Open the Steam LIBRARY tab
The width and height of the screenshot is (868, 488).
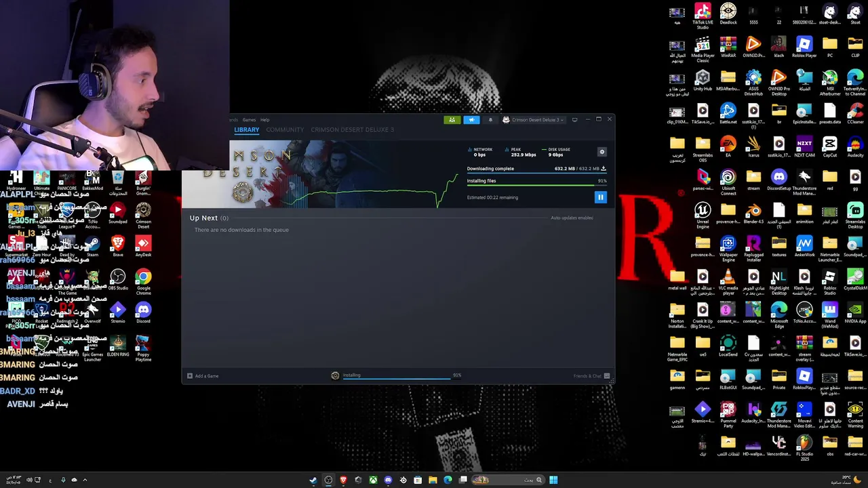tap(247, 129)
